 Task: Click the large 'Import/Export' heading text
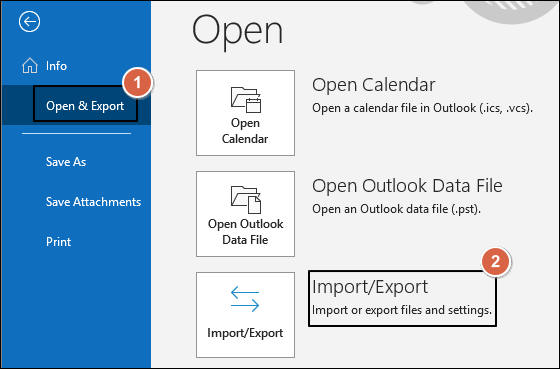(370, 287)
